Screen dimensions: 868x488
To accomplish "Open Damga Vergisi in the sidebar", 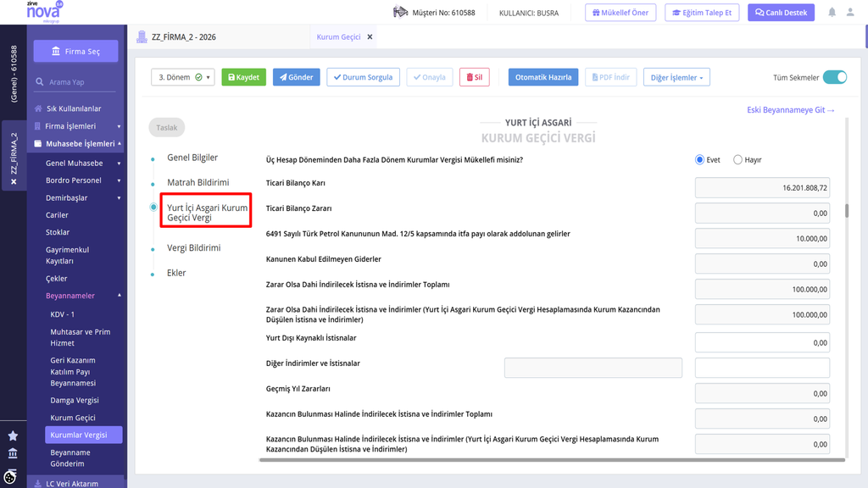I will [75, 400].
